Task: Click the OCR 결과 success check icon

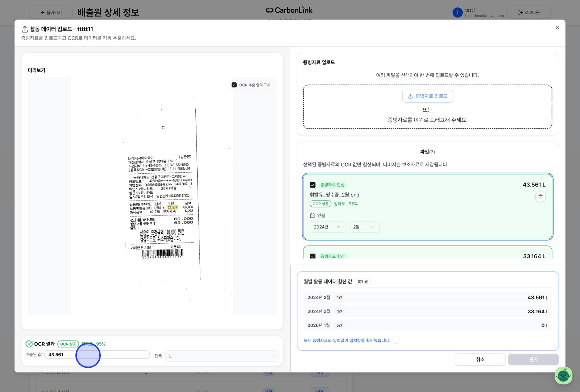Action: (x=29, y=344)
